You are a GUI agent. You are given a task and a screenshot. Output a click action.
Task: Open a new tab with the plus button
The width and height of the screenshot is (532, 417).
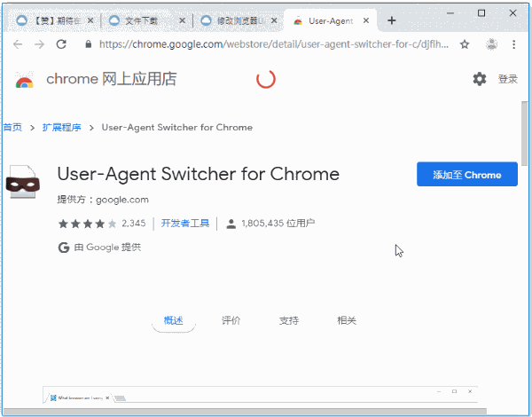(x=392, y=20)
